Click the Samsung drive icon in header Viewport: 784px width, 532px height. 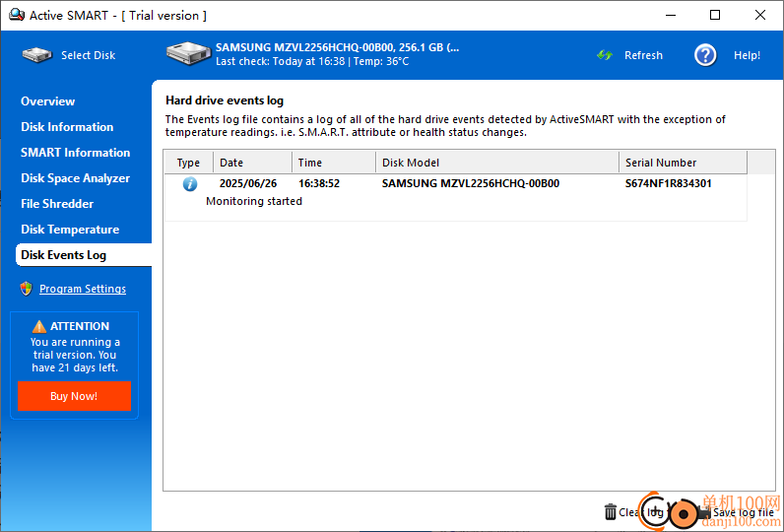[189, 53]
